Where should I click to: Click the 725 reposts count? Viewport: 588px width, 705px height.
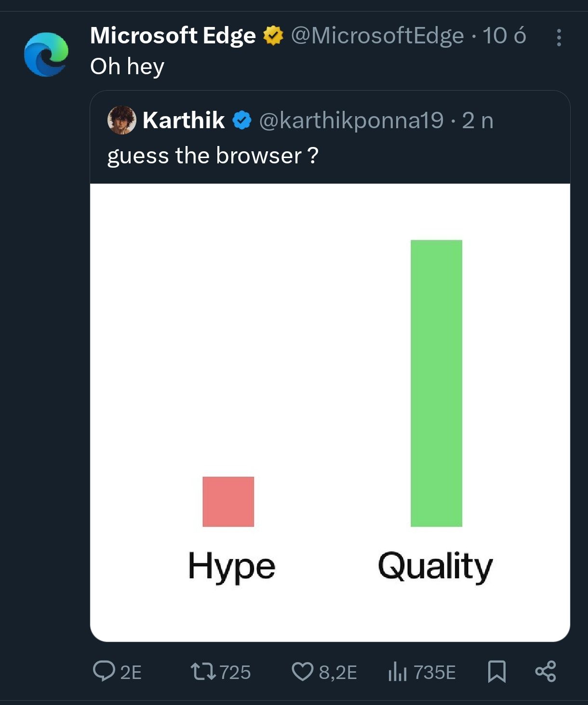tap(235, 672)
